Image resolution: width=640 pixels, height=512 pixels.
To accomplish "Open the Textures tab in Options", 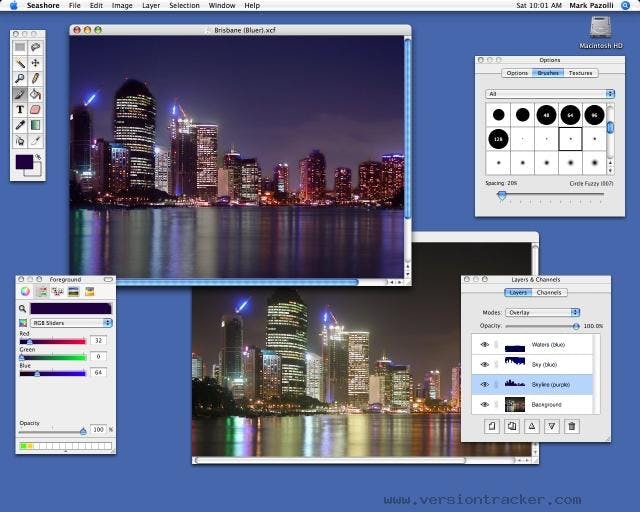I will (x=579, y=73).
